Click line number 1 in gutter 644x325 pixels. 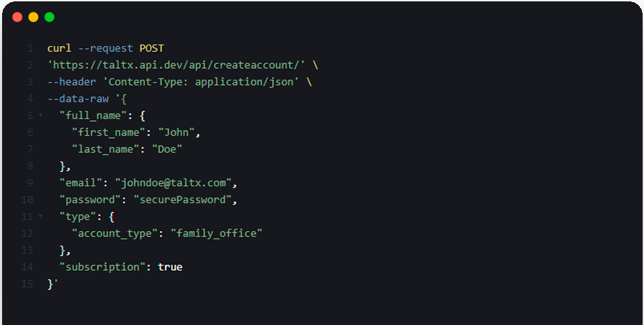30,49
